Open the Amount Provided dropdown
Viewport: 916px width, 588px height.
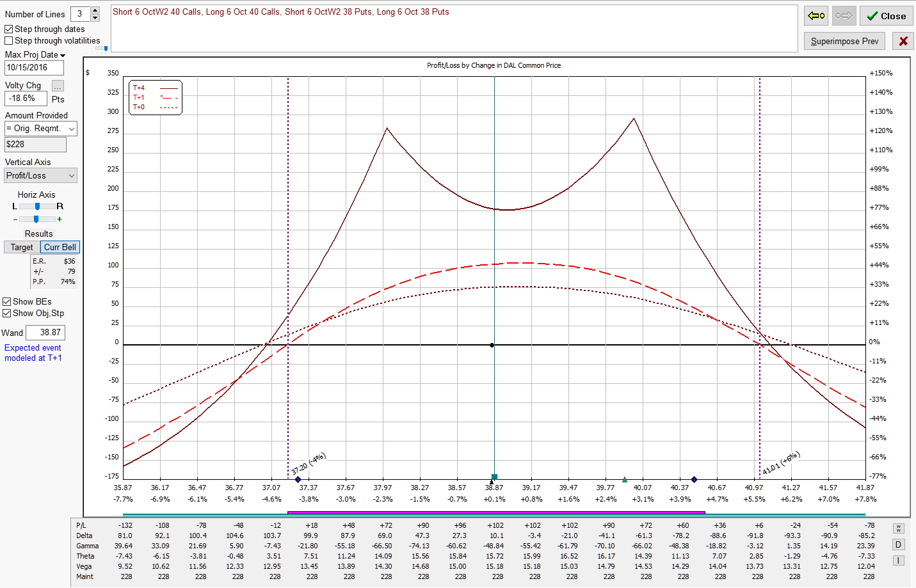(71, 129)
